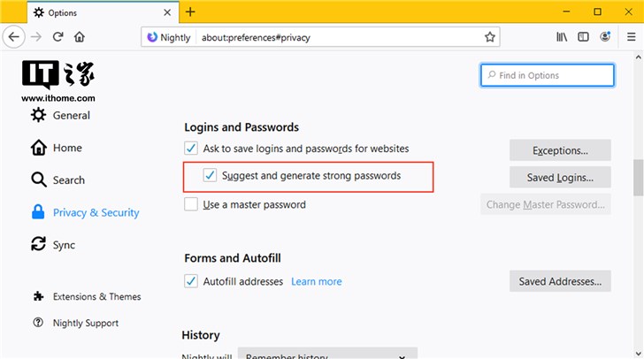This screenshot has height=359, width=644.
Task: Open the Learn more link
Action: [316, 282]
